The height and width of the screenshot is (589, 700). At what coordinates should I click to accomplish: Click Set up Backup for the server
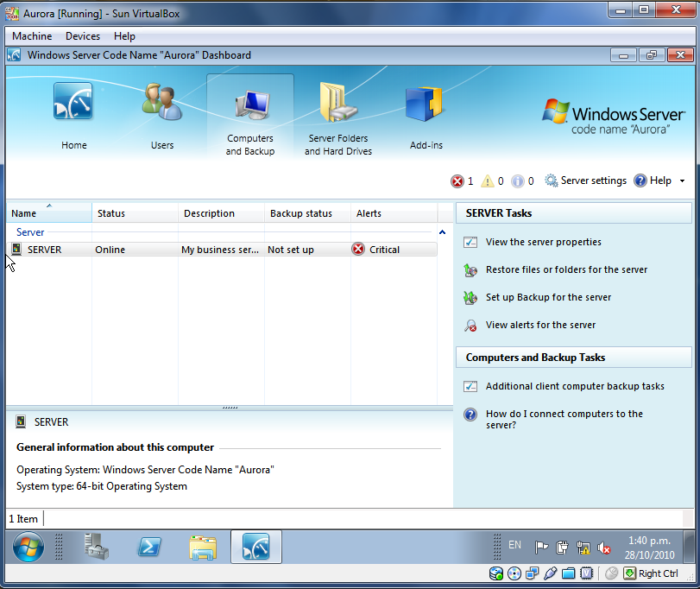point(548,298)
